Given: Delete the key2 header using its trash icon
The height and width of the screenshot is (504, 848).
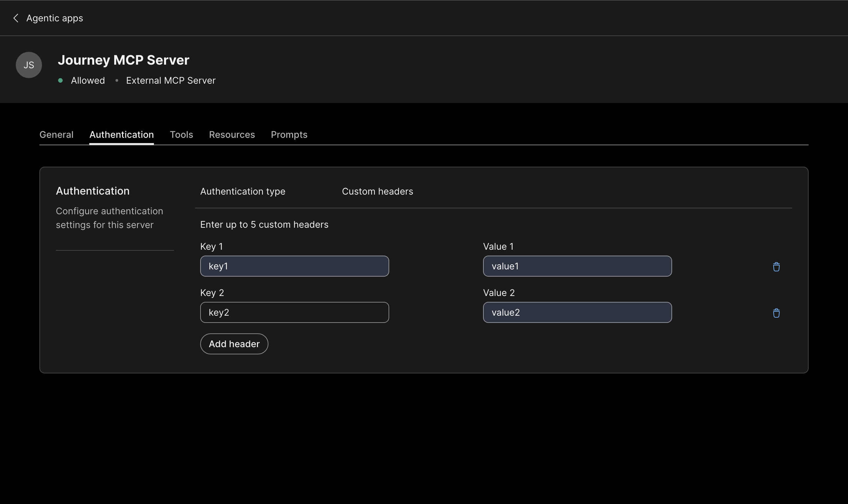Looking at the screenshot, I should click(x=776, y=313).
